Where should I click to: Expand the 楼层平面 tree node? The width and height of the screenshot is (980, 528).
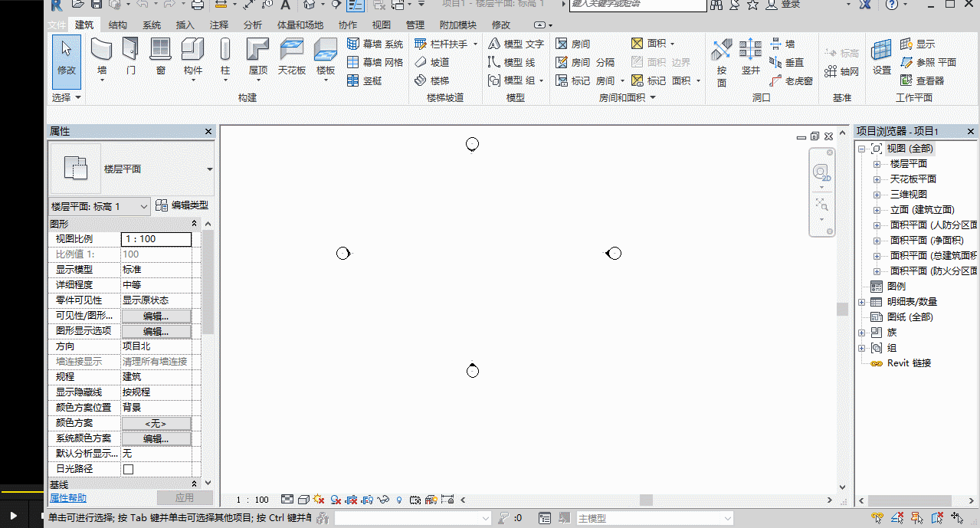coord(877,164)
